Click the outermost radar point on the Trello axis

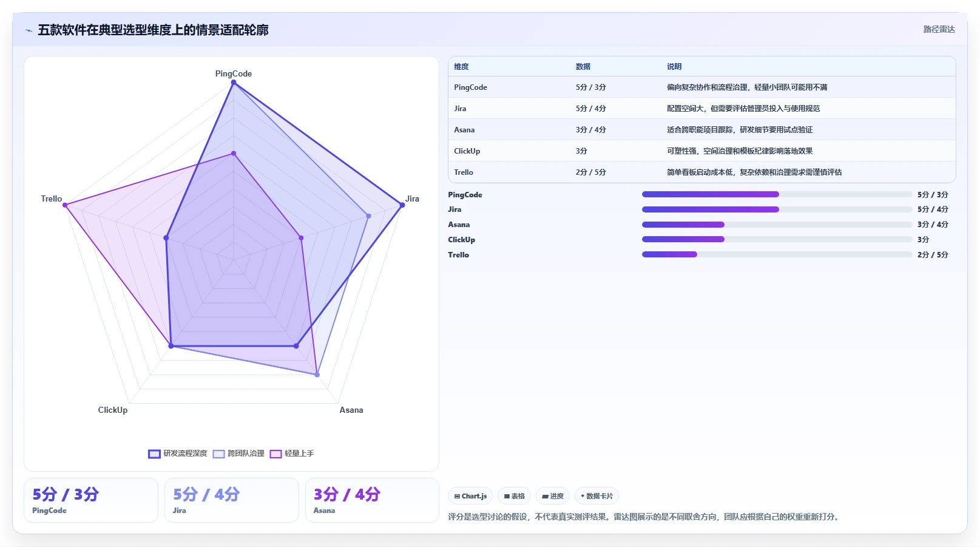(x=65, y=205)
